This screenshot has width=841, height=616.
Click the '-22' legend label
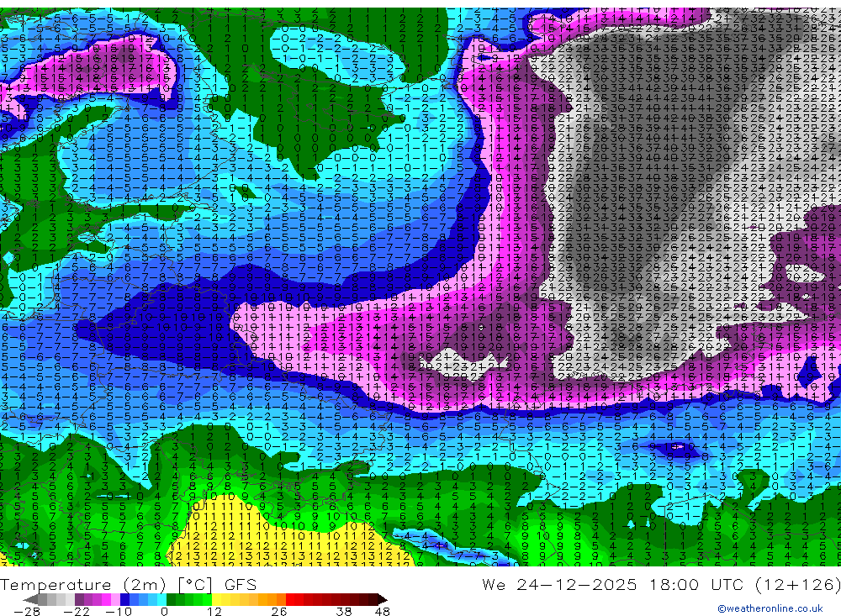77,611
